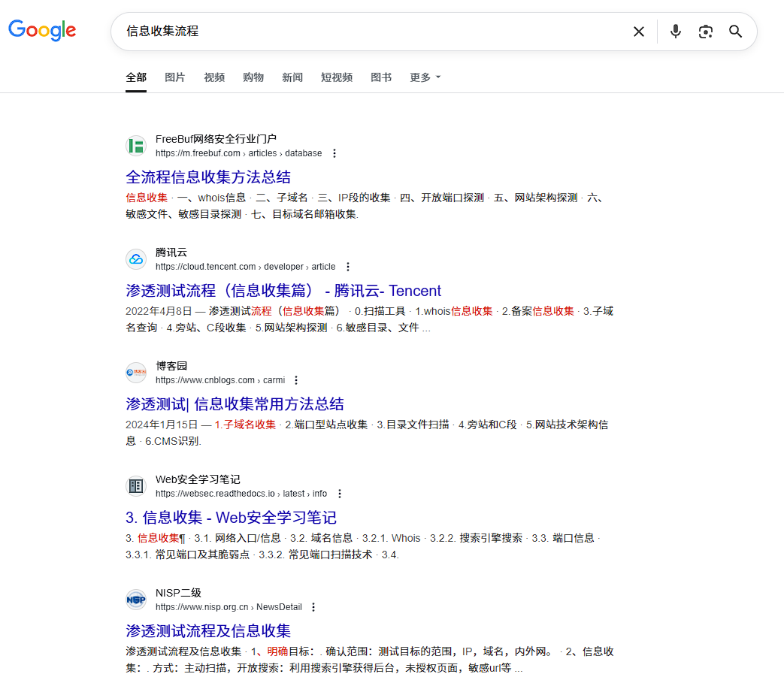Clear the search query with X icon
The width and height of the screenshot is (784, 677).
638,32
